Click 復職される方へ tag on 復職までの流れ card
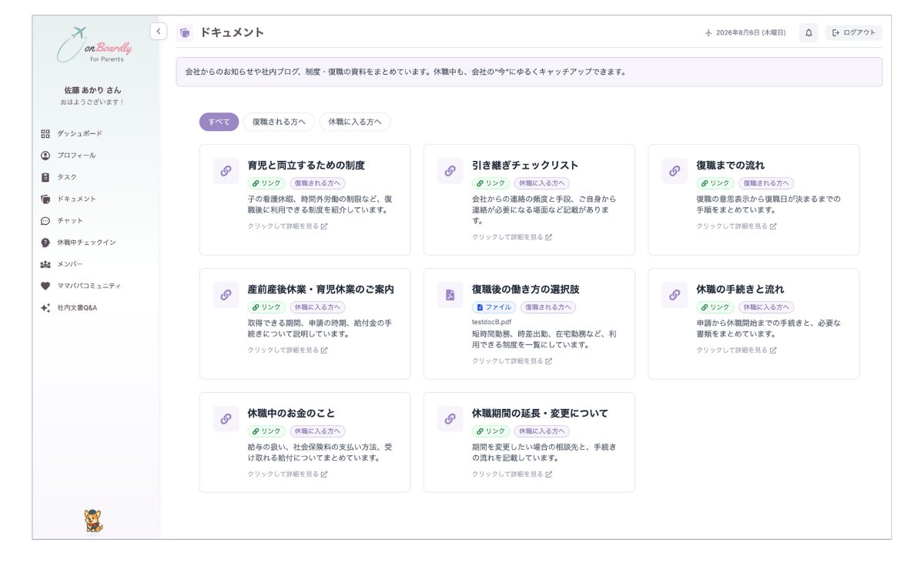 766,183
